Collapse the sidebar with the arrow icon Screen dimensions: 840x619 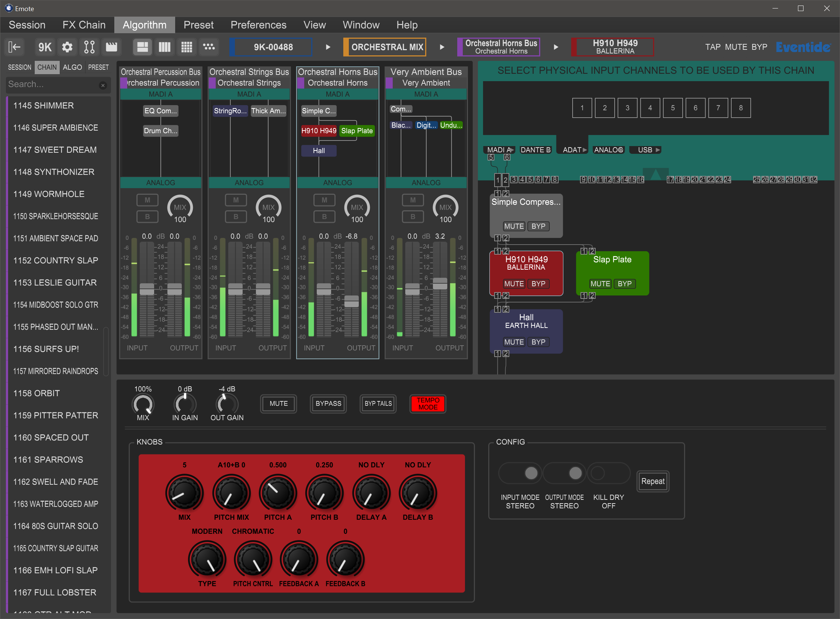click(x=14, y=47)
